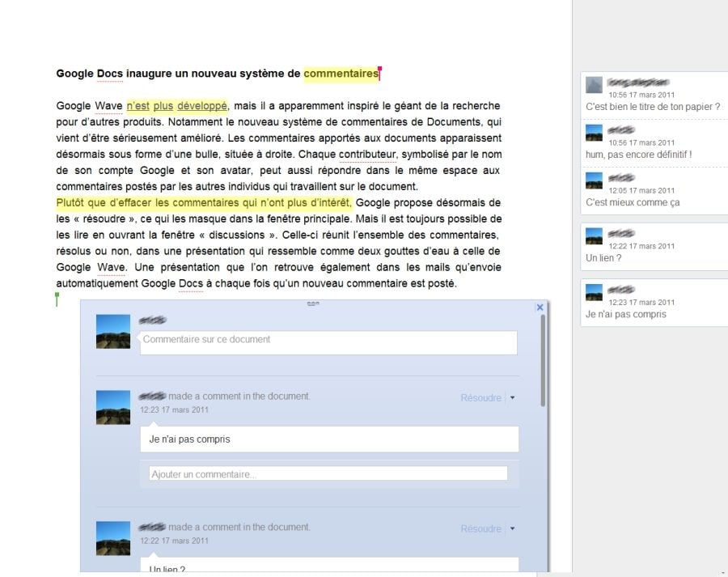Viewport: 728px width, 577px height.
Task: Open sidebar reply 'hum, pas encore définitif !'
Action: pos(639,155)
